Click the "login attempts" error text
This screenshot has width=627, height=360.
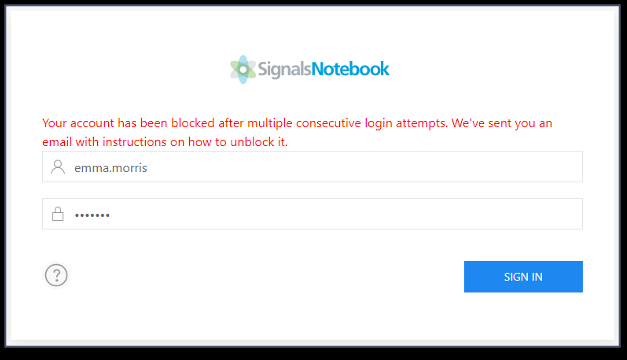[x=406, y=124]
